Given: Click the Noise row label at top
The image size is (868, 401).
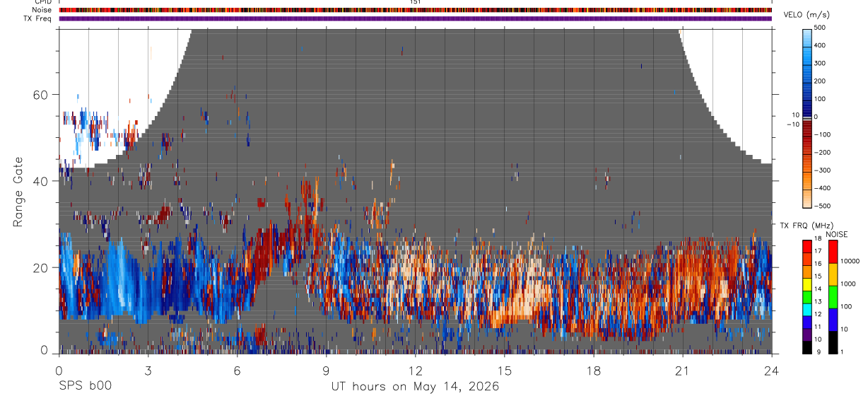Looking at the screenshot, I should 42,10.
